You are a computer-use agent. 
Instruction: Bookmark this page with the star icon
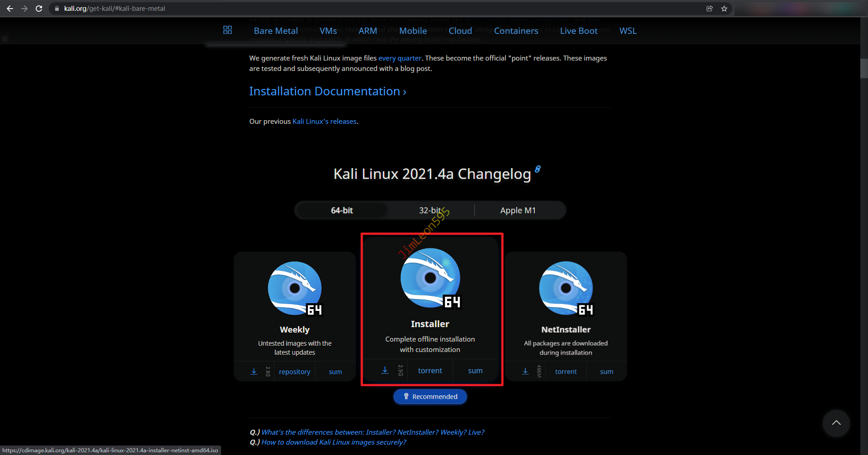[724, 9]
